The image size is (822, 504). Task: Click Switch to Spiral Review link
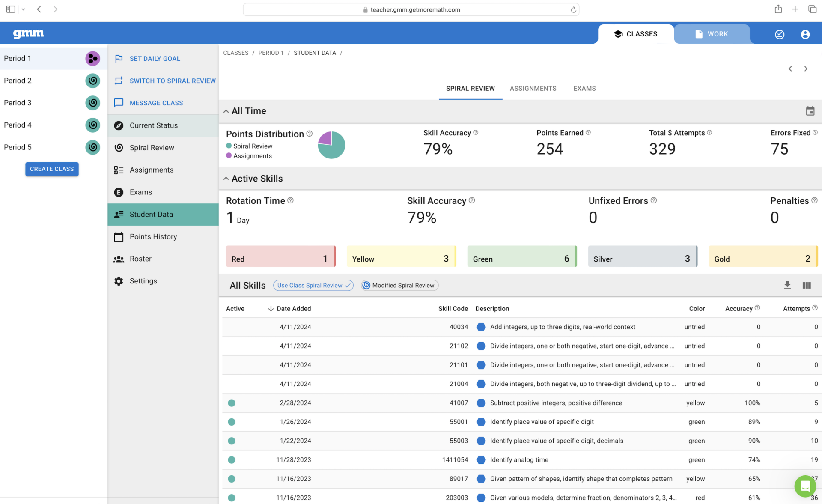(172, 81)
